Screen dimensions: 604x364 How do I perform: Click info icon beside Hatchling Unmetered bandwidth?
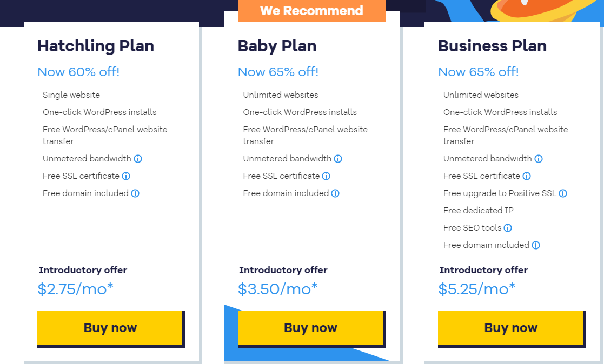(138, 159)
